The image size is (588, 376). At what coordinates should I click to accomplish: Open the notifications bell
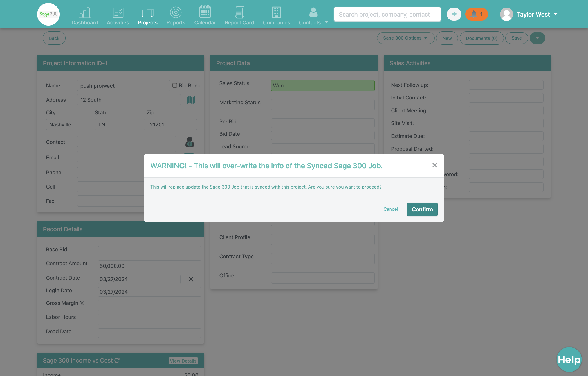point(477,14)
